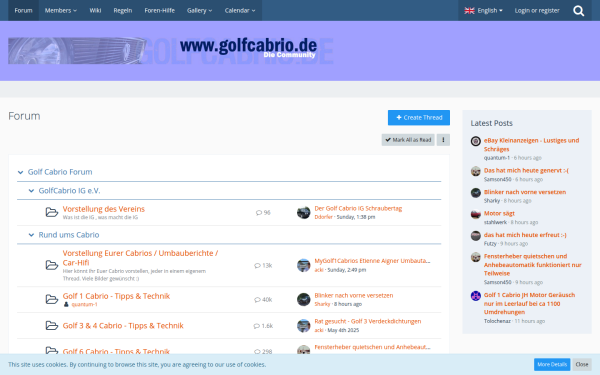
Task: Open Motor sägt latest post
Action: click(x=499, y=214)
